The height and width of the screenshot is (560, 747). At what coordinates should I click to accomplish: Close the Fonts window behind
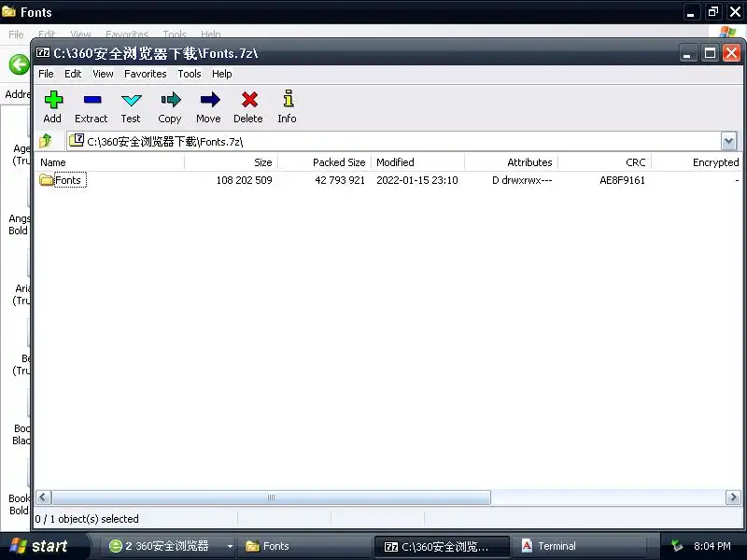[736, 12]
